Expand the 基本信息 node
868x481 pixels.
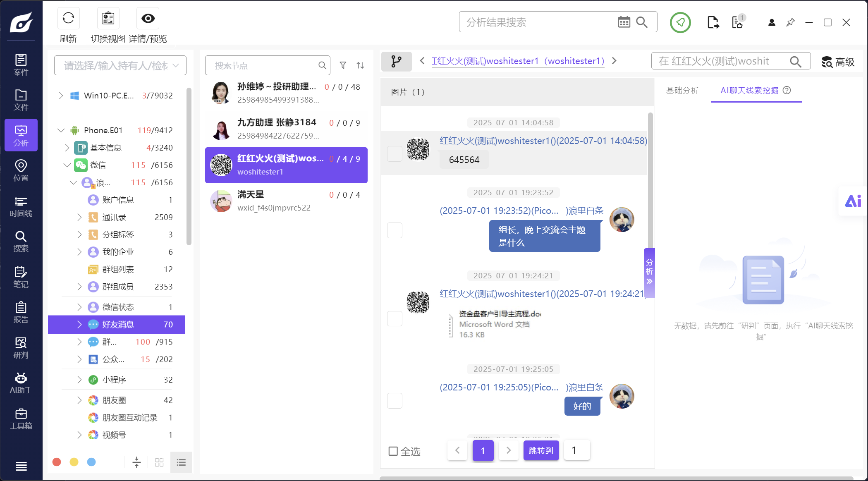[x=67, y=148]
